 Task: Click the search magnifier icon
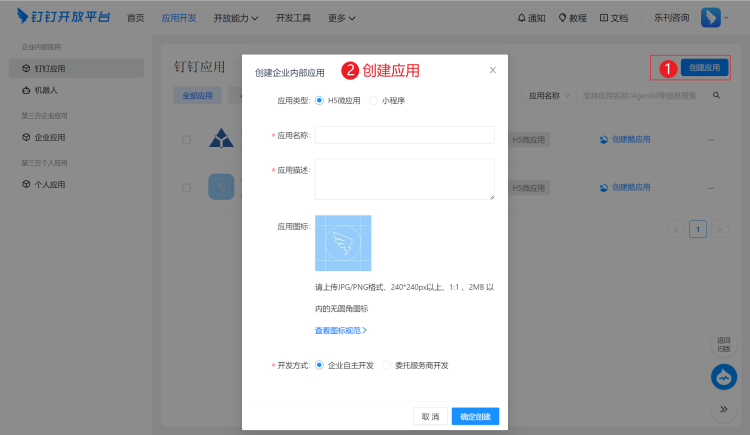(x=716, y=96)
